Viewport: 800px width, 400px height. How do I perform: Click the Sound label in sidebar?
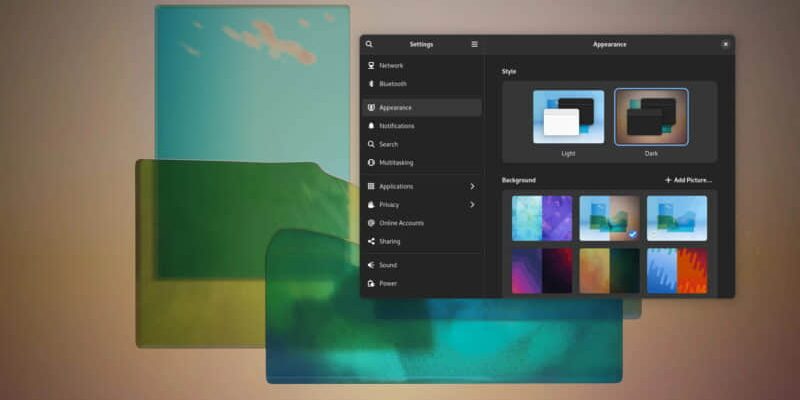388,265
